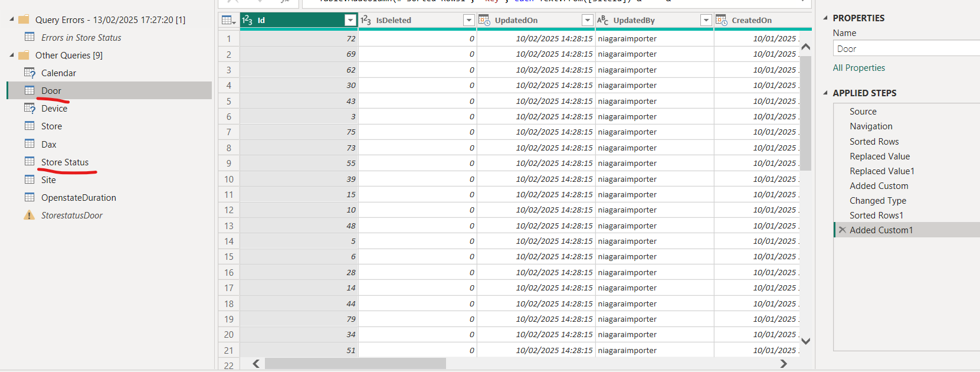Viewport: 980px width, 372px height.
Task: Open the Errors in Store Status query
Action: [81, 37]
